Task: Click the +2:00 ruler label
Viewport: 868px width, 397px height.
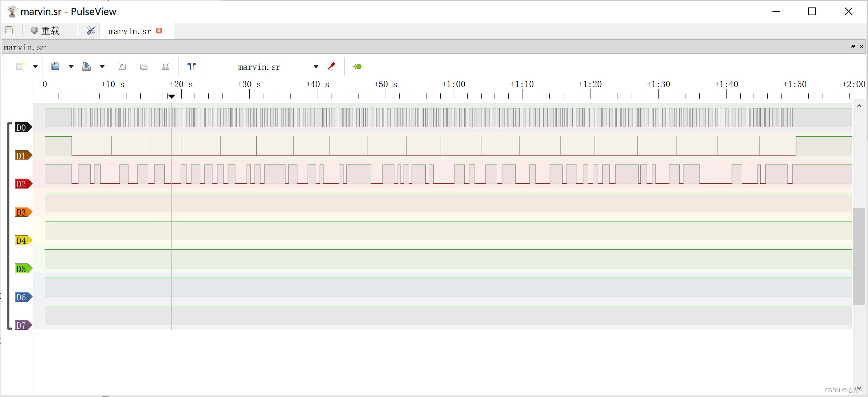Action: point(854,84)
